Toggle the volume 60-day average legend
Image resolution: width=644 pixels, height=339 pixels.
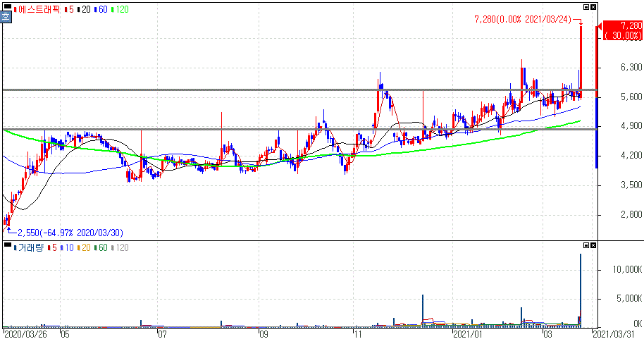tap(101, 248)
